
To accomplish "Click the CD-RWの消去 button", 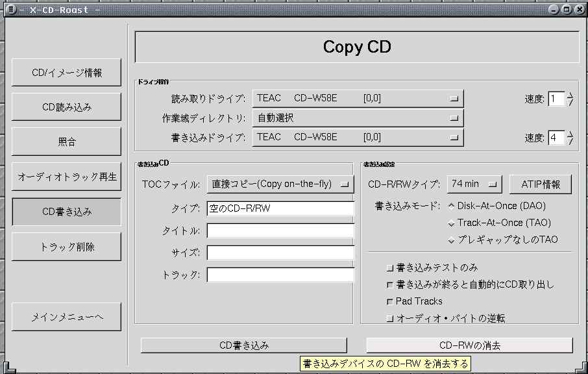I will click(x=469, y=345).
